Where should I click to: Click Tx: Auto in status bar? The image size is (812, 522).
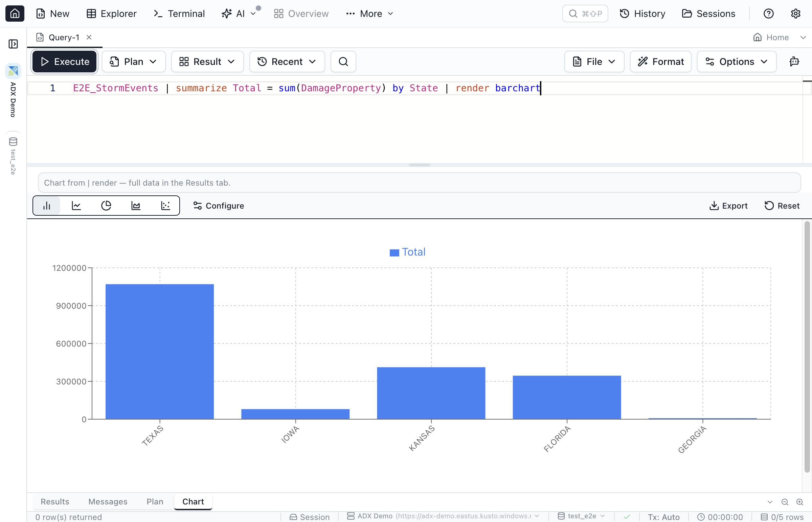(x=663, y=517)
